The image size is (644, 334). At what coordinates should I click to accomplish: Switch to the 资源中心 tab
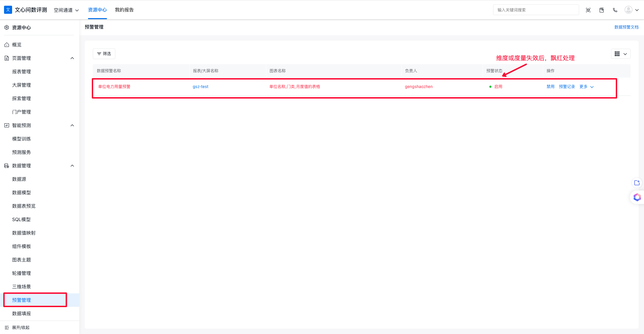tap(97, 10)
